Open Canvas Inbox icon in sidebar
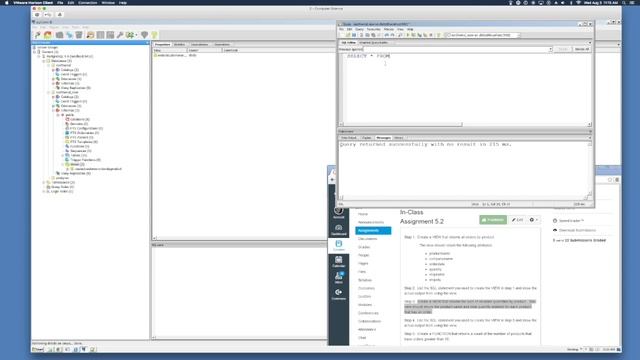Image resolution: width=640 pixels, height=360 pixels. 338,278
